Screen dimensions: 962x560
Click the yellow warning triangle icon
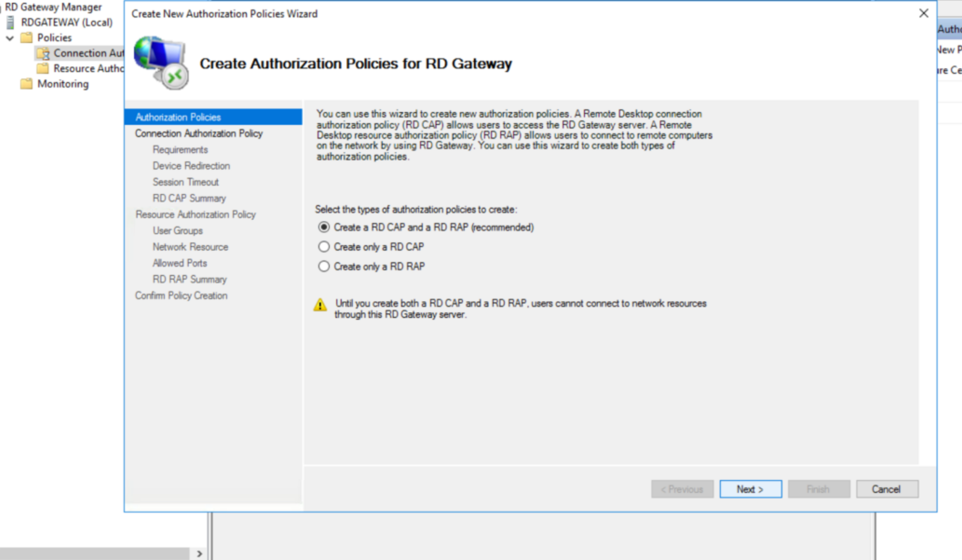click(x=320, y=305)
